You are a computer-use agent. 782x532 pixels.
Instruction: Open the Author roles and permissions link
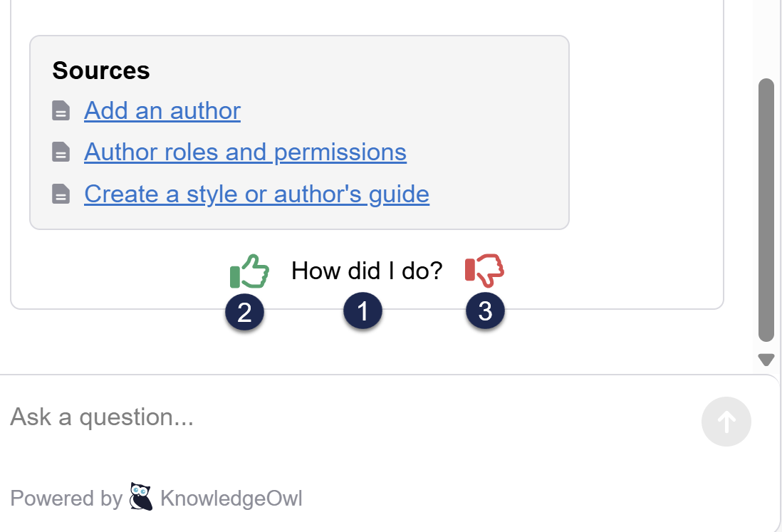(245, 152)
